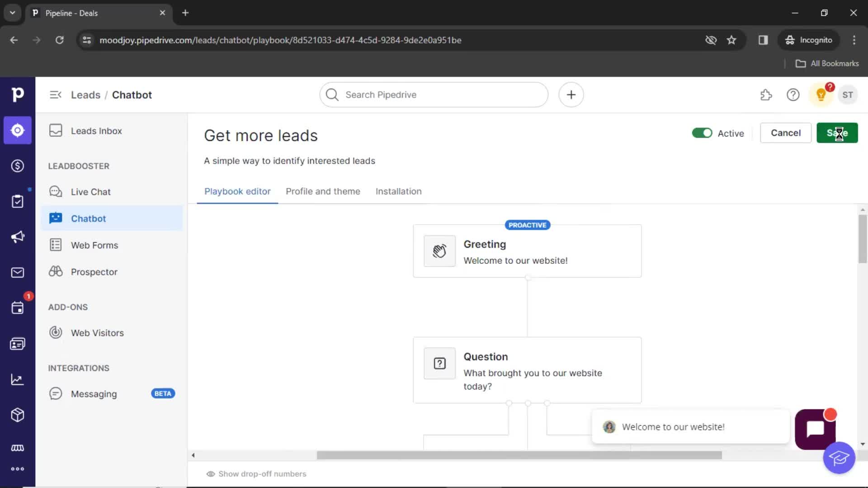Open the All Bookmarks folder
868x488 pixels.
(827, 64)
